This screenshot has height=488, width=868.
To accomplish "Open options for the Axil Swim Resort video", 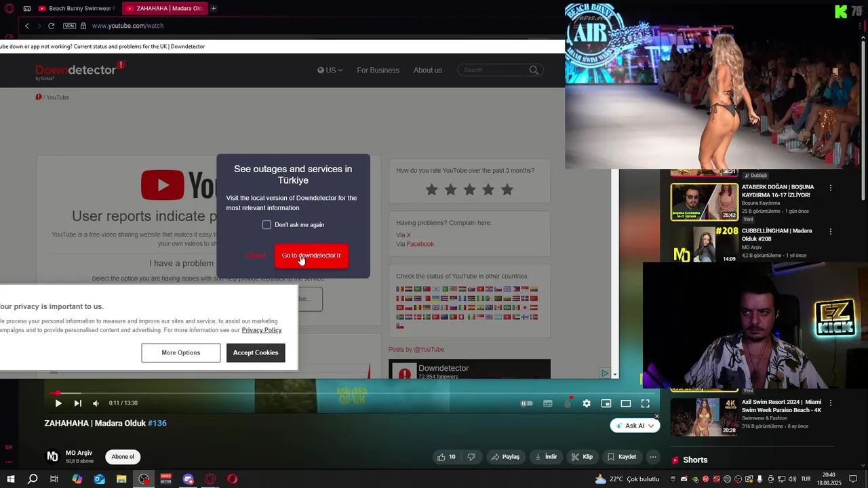I will 831,403.
